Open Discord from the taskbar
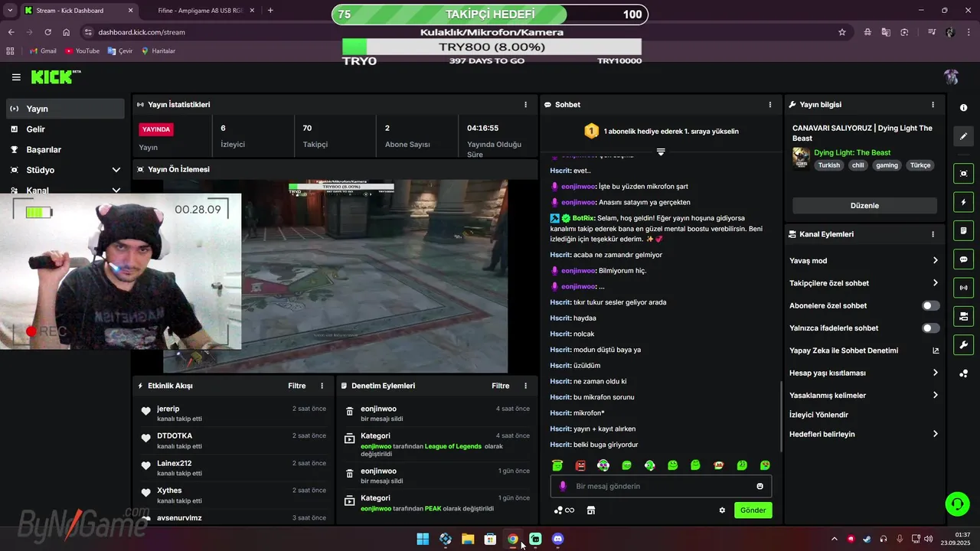 [558, 539]
